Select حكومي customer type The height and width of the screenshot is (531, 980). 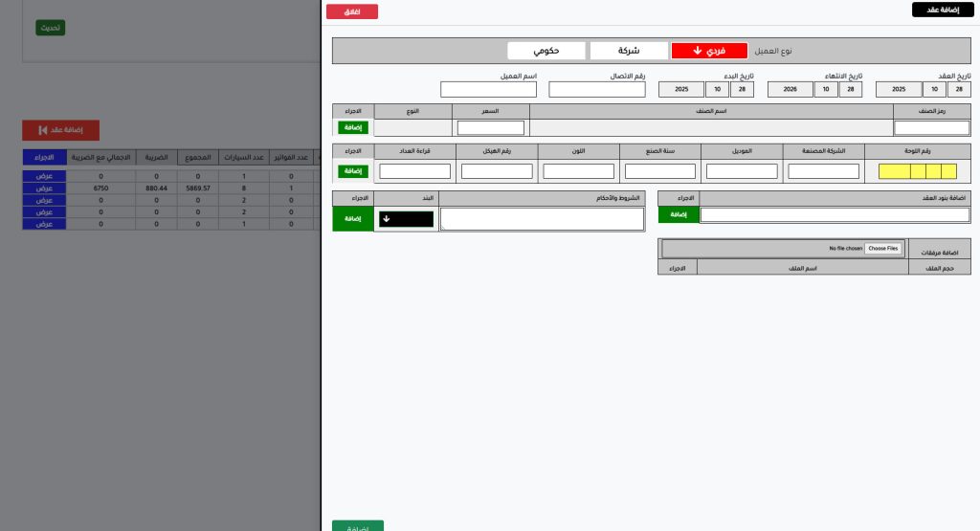pyautogui.click(x=546, y=51)
